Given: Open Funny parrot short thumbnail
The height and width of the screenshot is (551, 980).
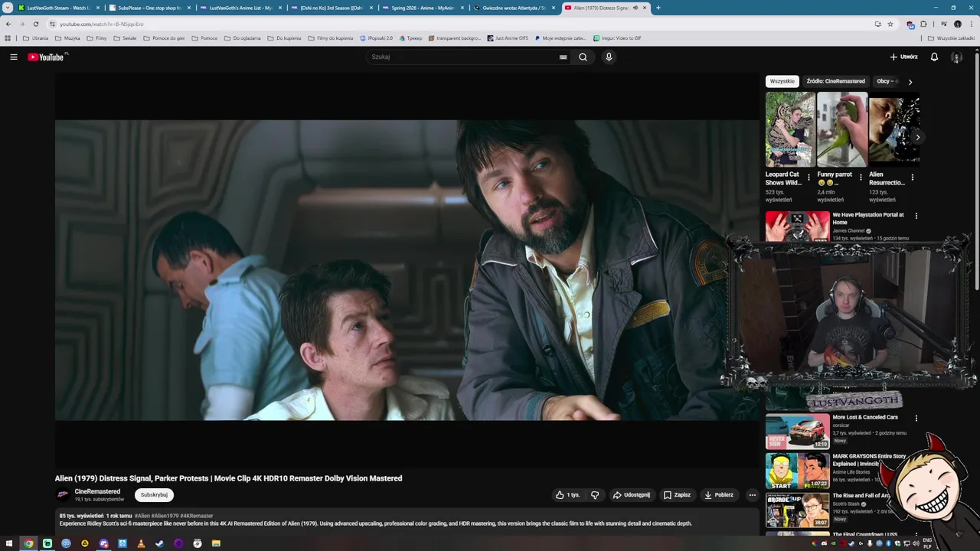Looking at the screenshot, I should coord(842,129).
